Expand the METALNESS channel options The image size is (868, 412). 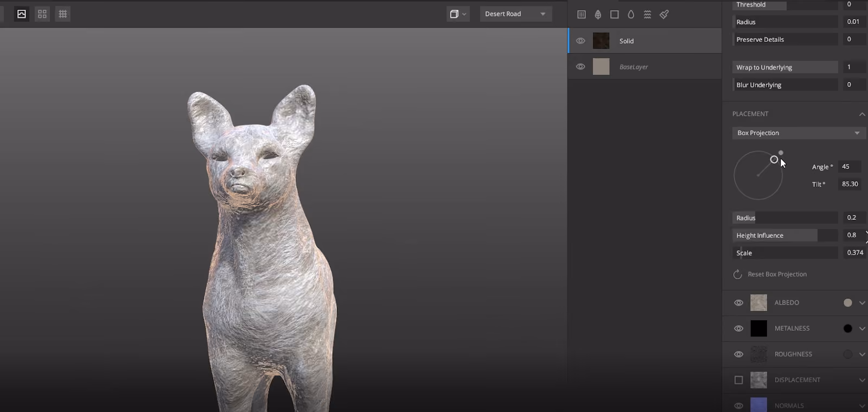tap(862, 328)
